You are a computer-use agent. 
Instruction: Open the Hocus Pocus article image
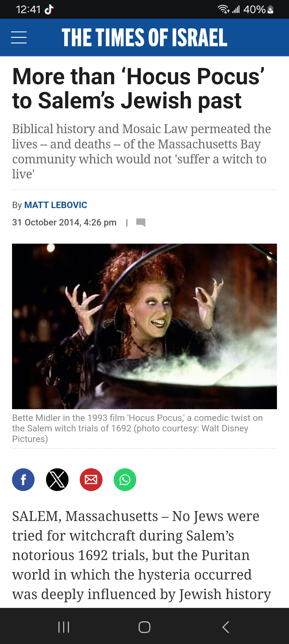coord(144,326)
